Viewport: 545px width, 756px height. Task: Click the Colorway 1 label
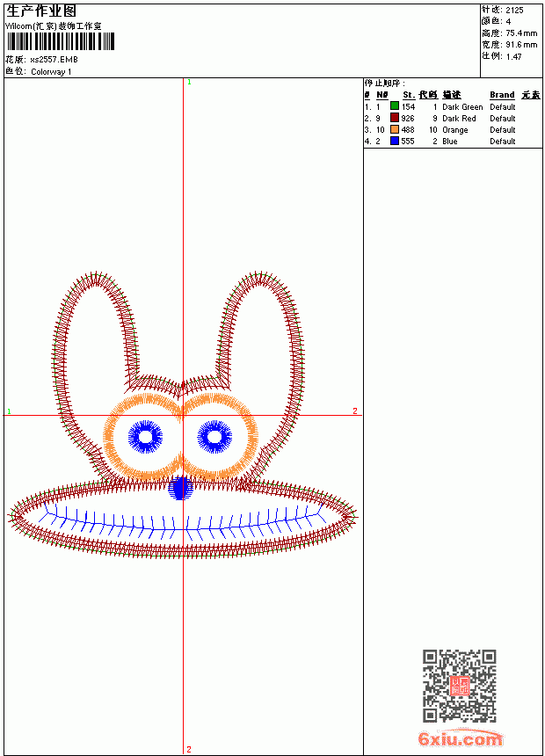coord(51,72)
